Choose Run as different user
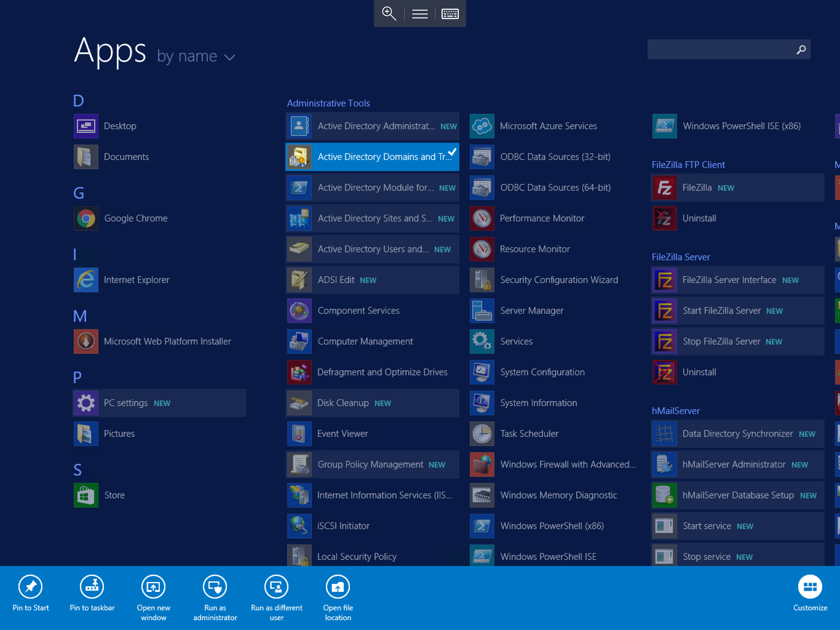The image size is (840, 630). tap(276, 597)
